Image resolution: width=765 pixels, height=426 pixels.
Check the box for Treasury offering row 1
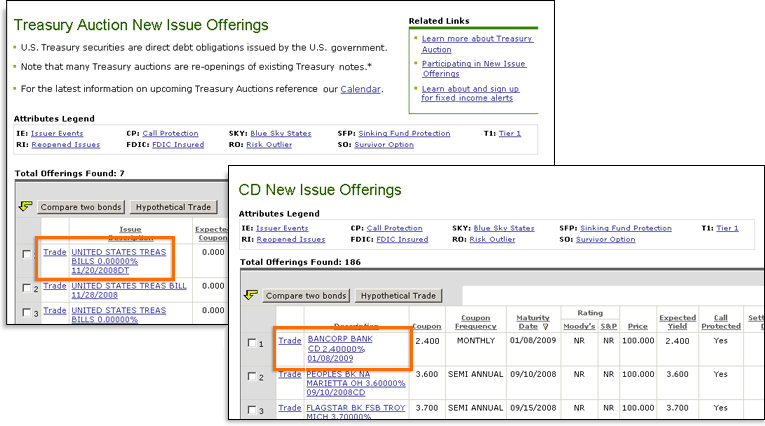[26, 254]
